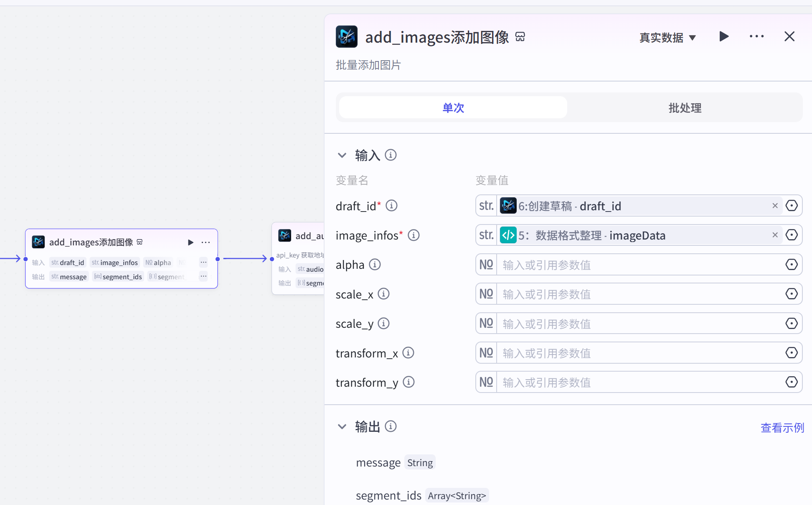Close the add_images configuration panel
Screen dimensions: 812x505
(789, 37)
